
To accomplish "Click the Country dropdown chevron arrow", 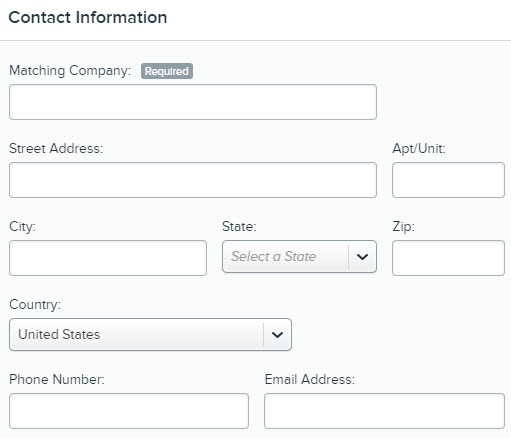I will click(277, 335).
